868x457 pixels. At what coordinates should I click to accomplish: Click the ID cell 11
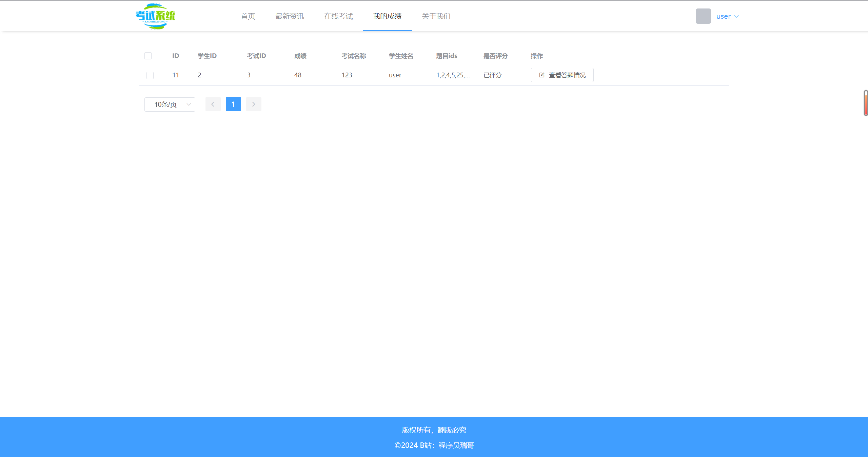click(176, 75)
